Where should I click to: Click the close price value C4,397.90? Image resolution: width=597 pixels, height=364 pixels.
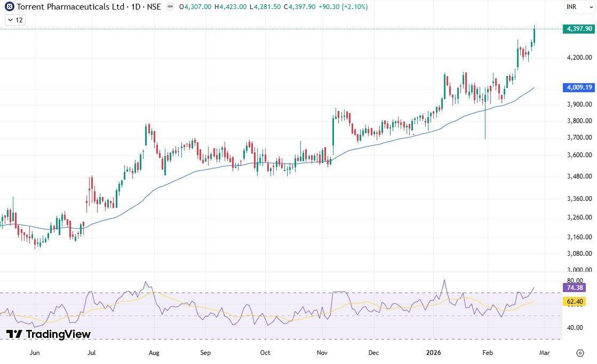pos(300,7)
